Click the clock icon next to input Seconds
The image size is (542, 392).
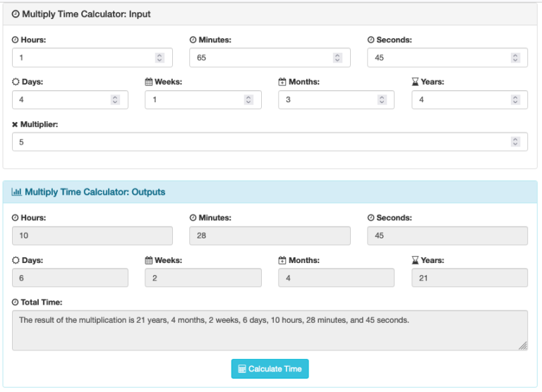point(371,40)
